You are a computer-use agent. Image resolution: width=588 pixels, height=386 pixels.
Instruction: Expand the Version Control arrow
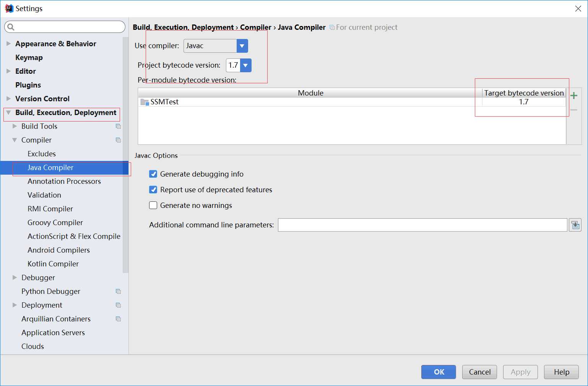[8, 99]
